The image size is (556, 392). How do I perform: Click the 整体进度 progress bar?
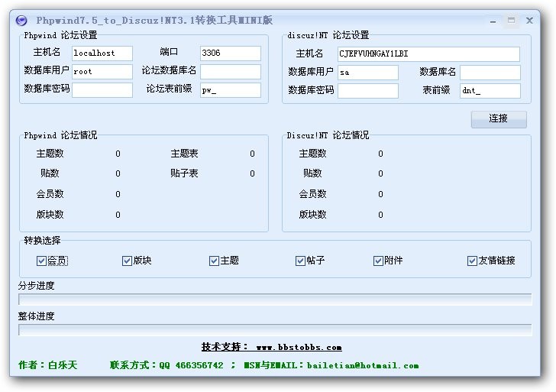275,330
